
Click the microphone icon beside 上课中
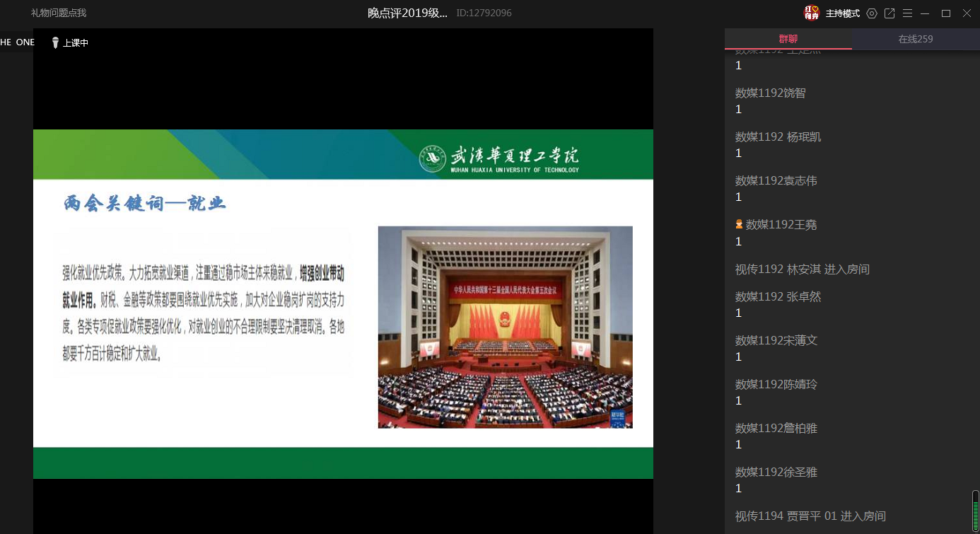[x=55, y=43]
